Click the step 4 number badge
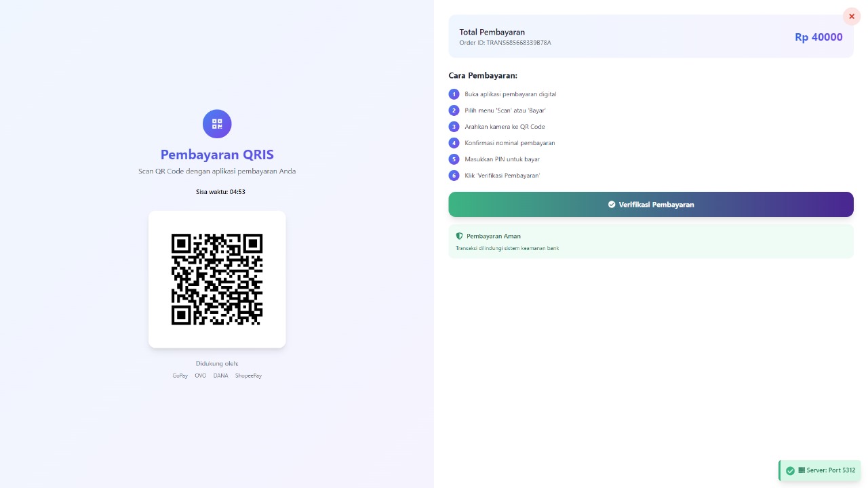Screen dimensions: 868x488 coord(454,143)
